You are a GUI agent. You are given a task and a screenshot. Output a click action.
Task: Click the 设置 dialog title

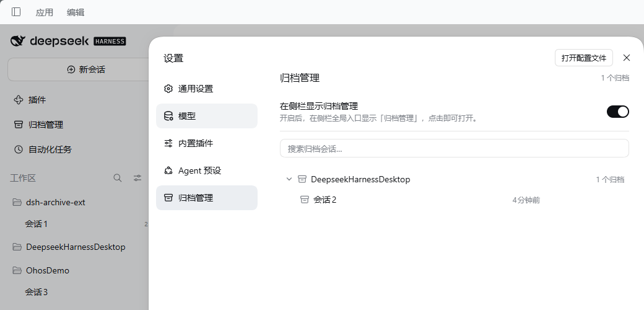point(173,58)
